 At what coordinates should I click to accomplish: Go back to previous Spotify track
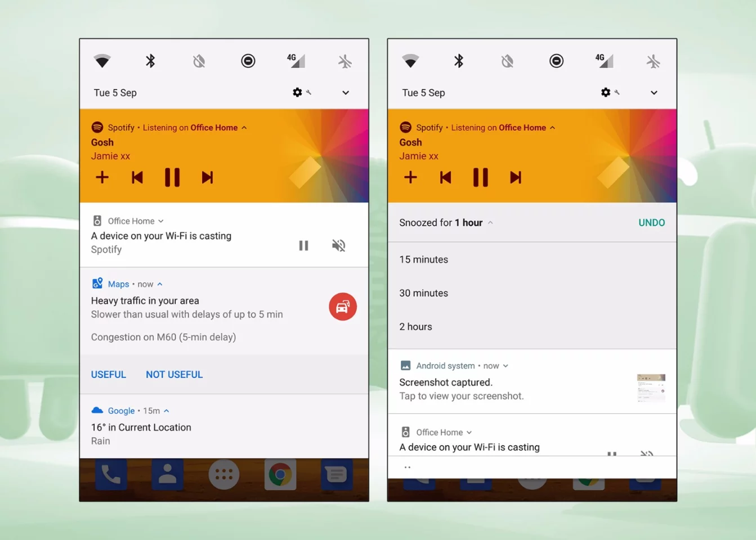137,177
